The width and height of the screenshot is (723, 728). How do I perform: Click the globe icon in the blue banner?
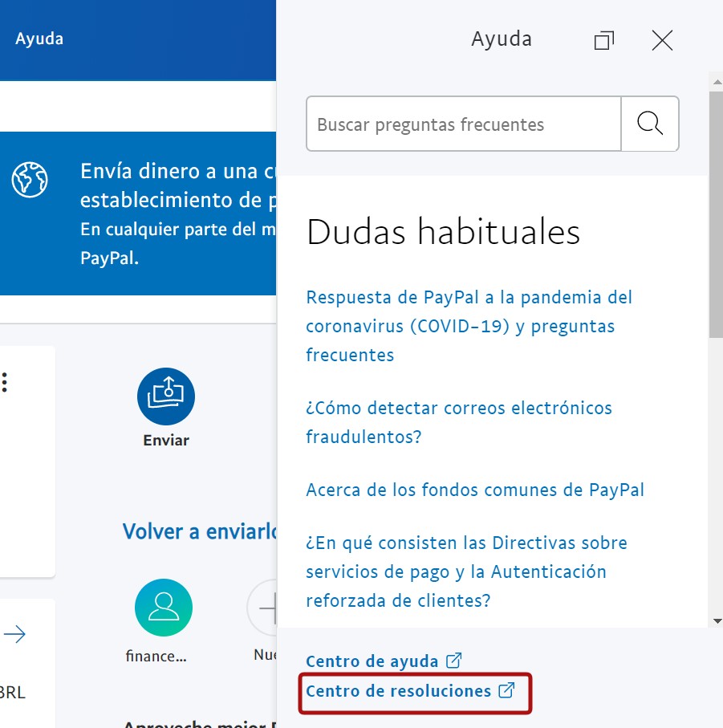30,180
